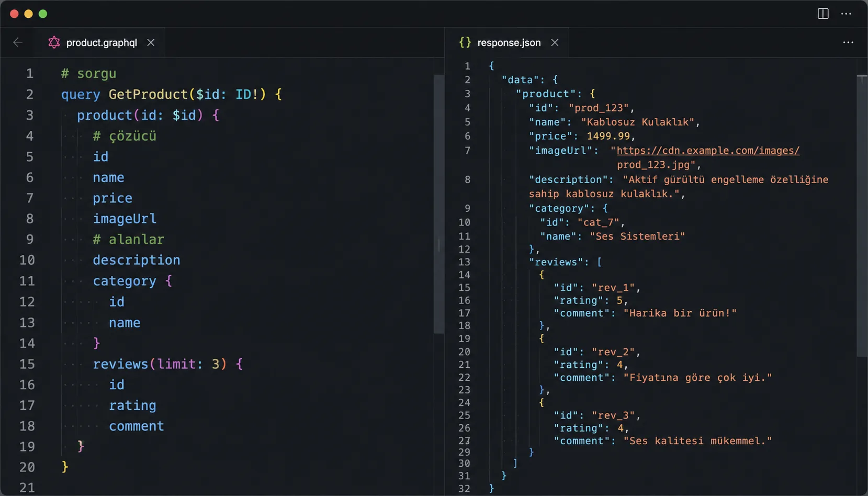Click the "rev_3" id value
Viewport: 868px width, 496px height.
tap(614, 415)
